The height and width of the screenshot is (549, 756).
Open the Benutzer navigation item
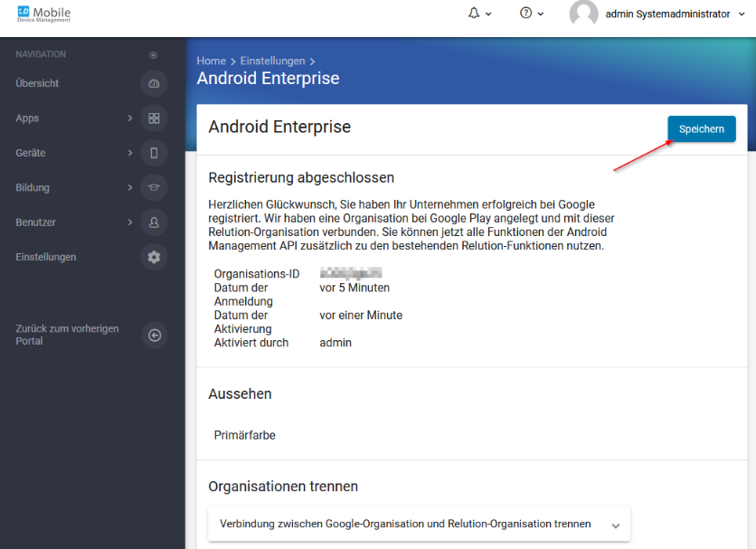click(35, 222)
